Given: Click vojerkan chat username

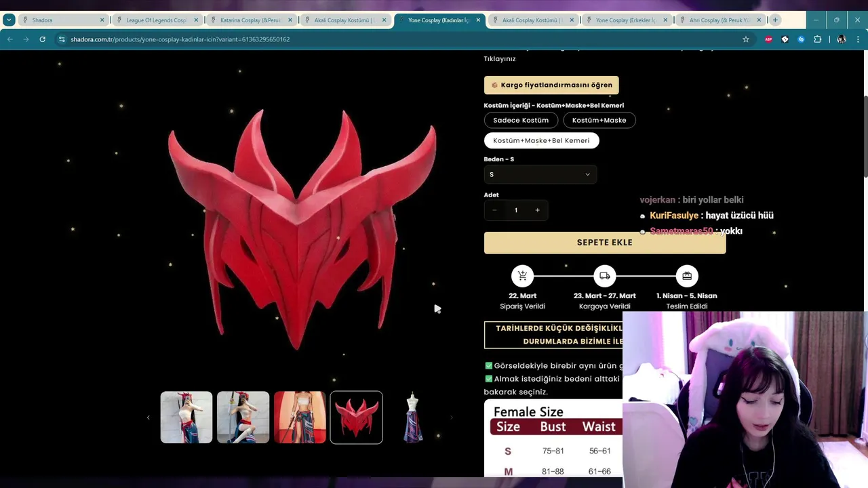Looking at the screenshot, I should 657,200.
